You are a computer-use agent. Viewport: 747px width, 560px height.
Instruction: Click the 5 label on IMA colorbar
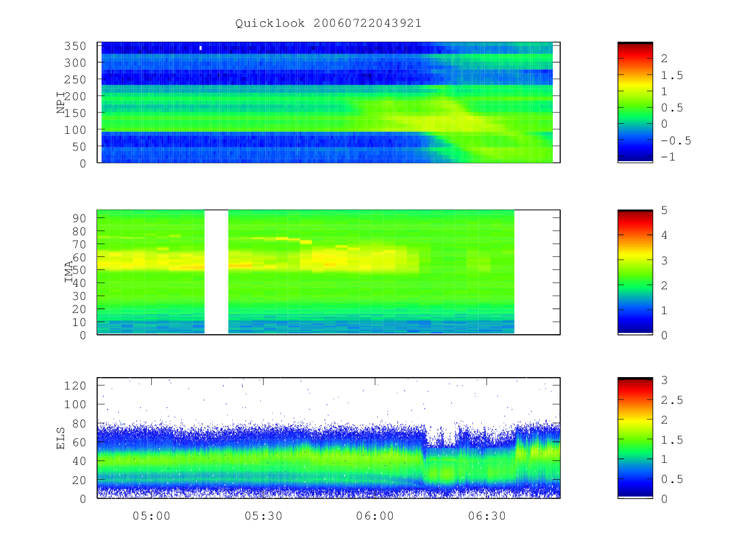coord(664,210)
